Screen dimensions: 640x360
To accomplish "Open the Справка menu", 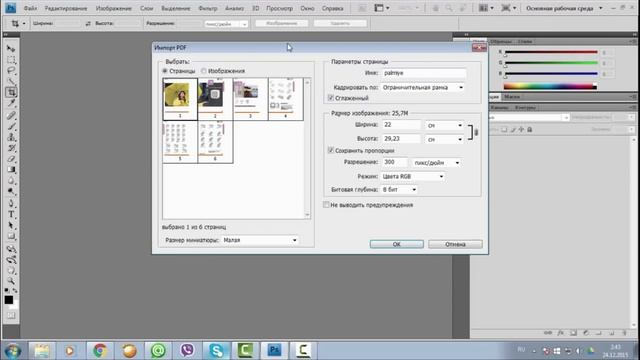I will 332,8.
